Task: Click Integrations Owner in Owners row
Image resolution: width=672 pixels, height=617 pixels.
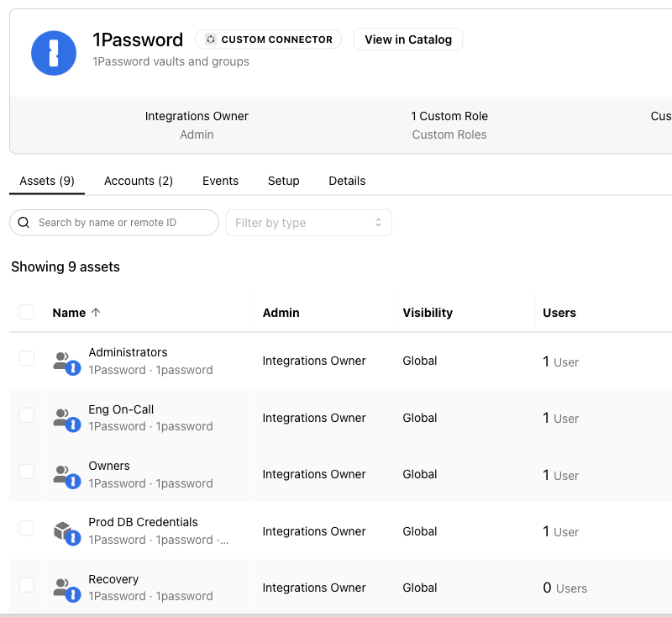Action: (x=314, y=475)
